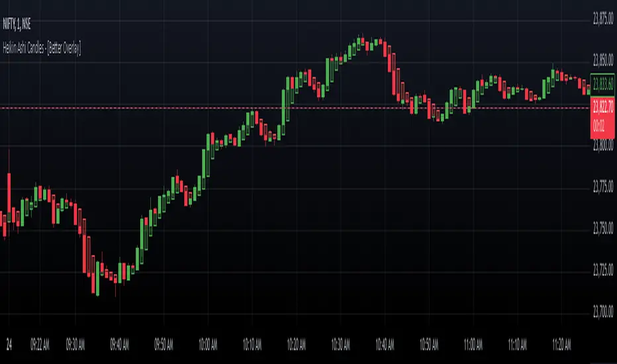Click the 23,875.00 price axis value
This screenshot has height=364, width=617.
pyautogui.click(x=603, y=18)
